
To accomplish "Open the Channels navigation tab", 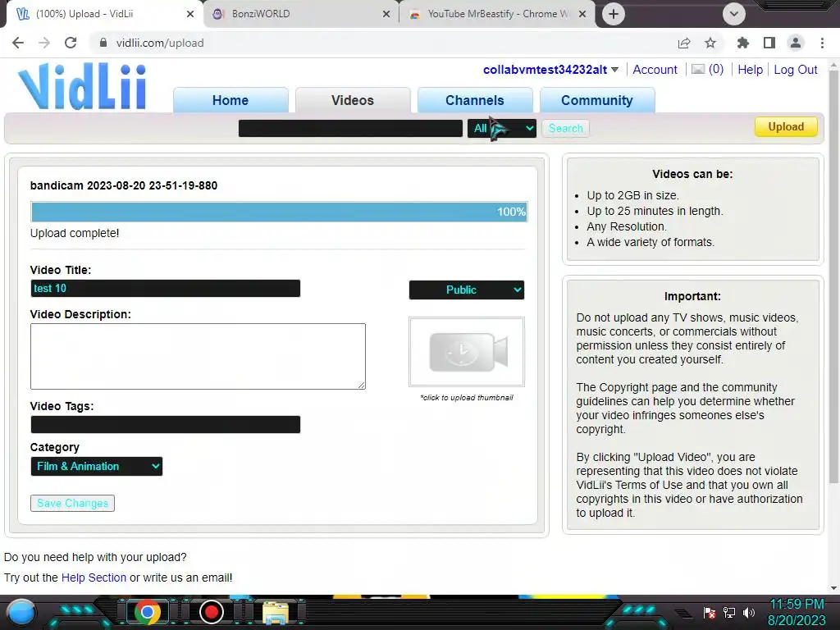I will [475, 100].
